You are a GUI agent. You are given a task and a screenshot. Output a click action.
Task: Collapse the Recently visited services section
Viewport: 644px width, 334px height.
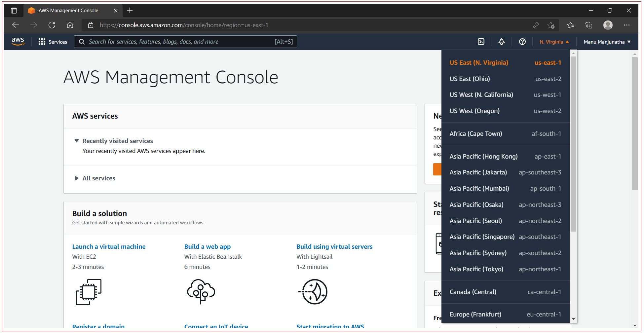[77, 141]
